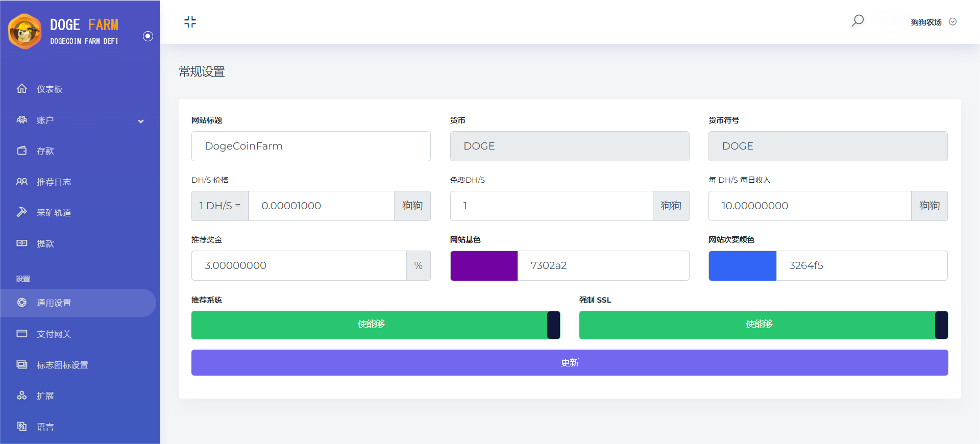This screenshot has height=444, width=980.
Task: Toggle the sidebar radio button near logo
Action: tap(148, 36)
